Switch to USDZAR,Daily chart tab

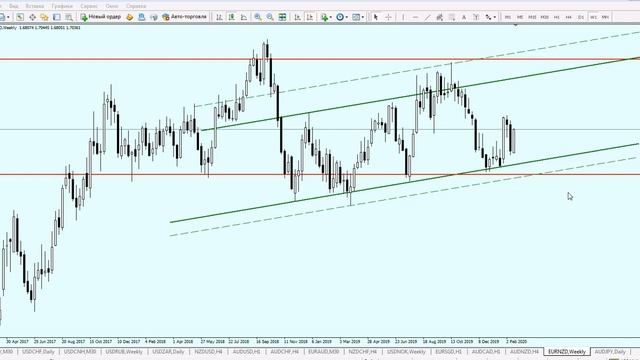[x=168, y=351]
